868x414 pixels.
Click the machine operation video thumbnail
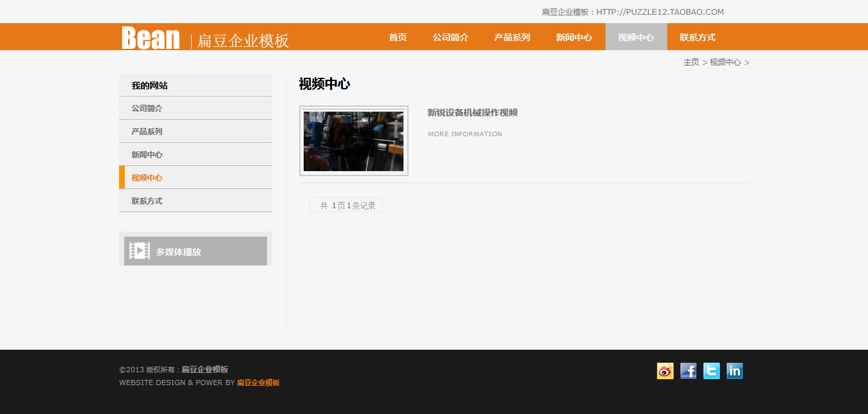coord(354,141)
